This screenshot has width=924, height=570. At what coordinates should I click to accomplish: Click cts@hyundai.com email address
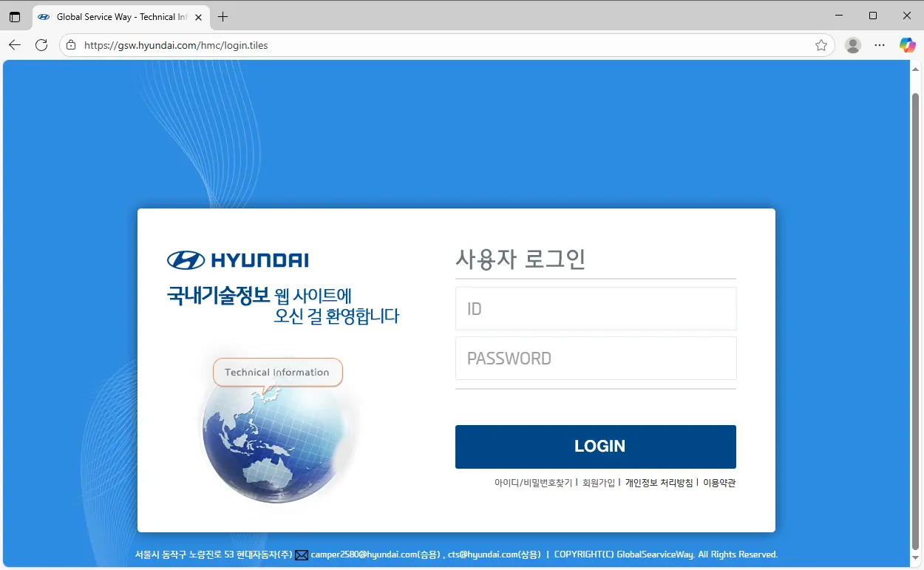pyautogui.click(x=483, y=554)
